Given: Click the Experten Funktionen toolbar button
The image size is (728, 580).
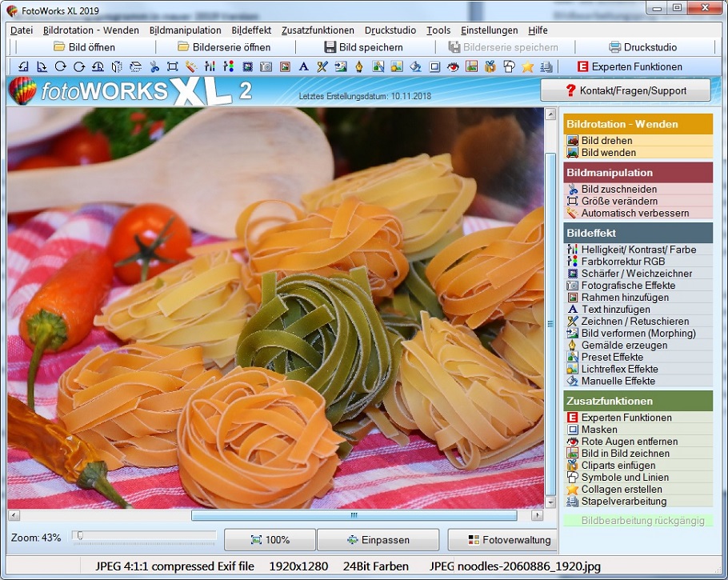Looking at the screenshot, I should [x=630, y=67].
